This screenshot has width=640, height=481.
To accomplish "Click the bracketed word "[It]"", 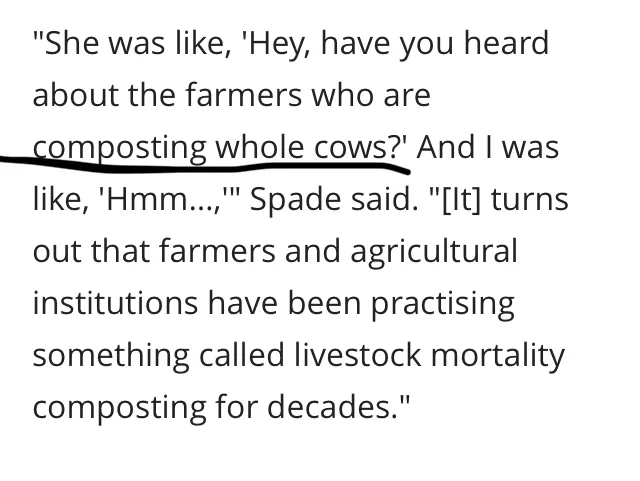I will 460,200.
